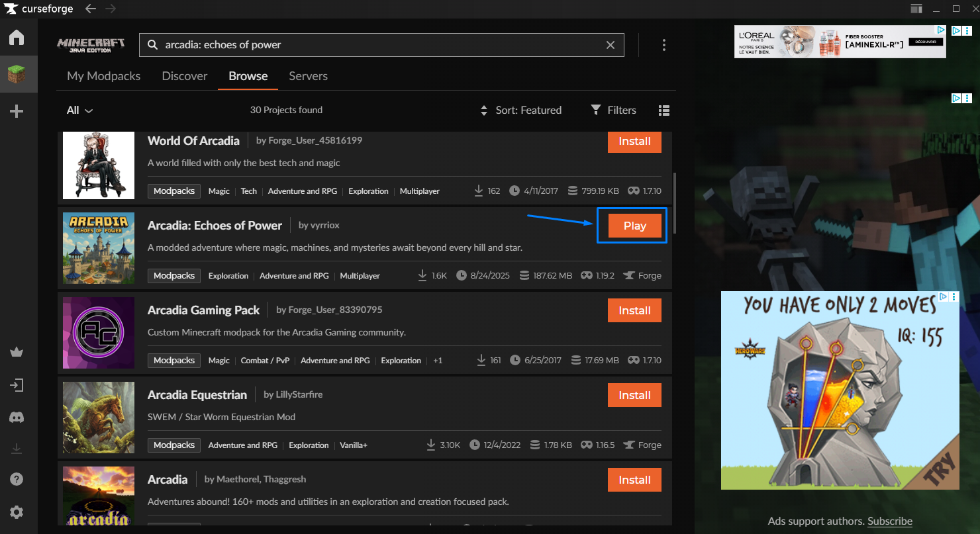Click the sign-in icon in sidebar
The height and width of the screenshot is (534, 980).
coord(17,385)
